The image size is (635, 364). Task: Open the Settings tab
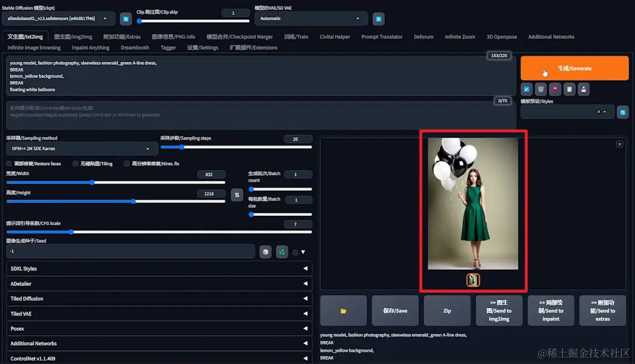pyautogui.click(x=202, y=47)
